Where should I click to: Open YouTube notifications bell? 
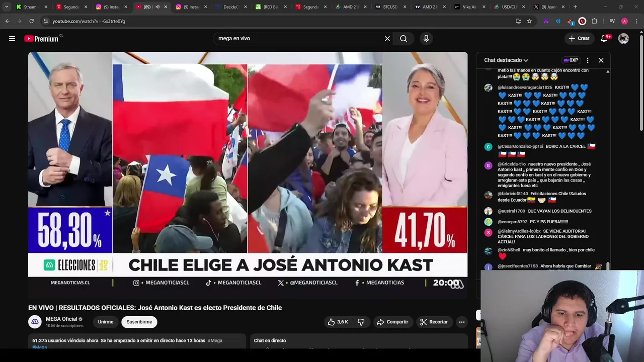click(x=604, y=38)
